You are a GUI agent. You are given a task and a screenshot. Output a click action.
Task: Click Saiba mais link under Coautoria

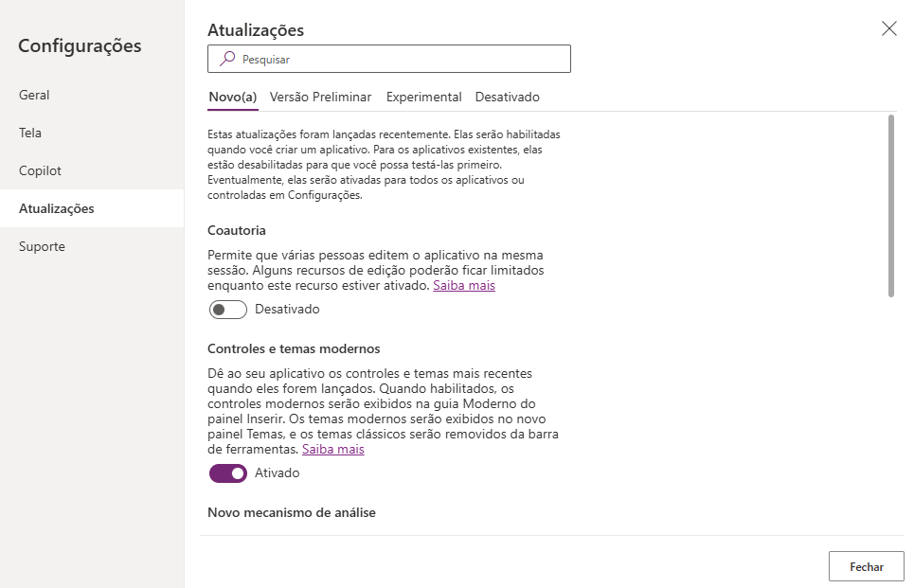click(464, 286)
